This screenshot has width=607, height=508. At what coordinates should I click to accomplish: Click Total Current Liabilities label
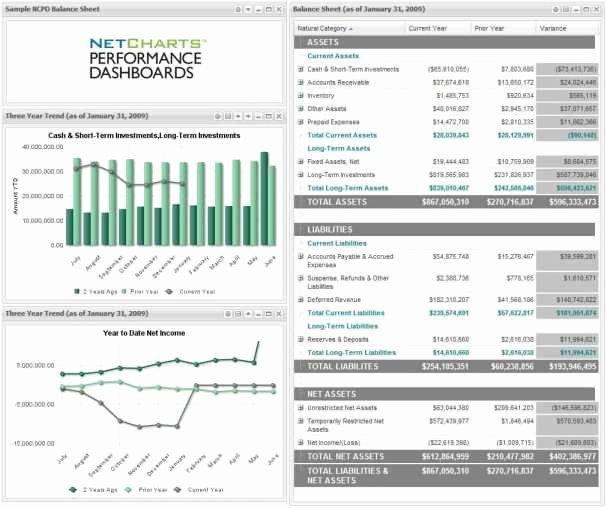coord(346,313)
